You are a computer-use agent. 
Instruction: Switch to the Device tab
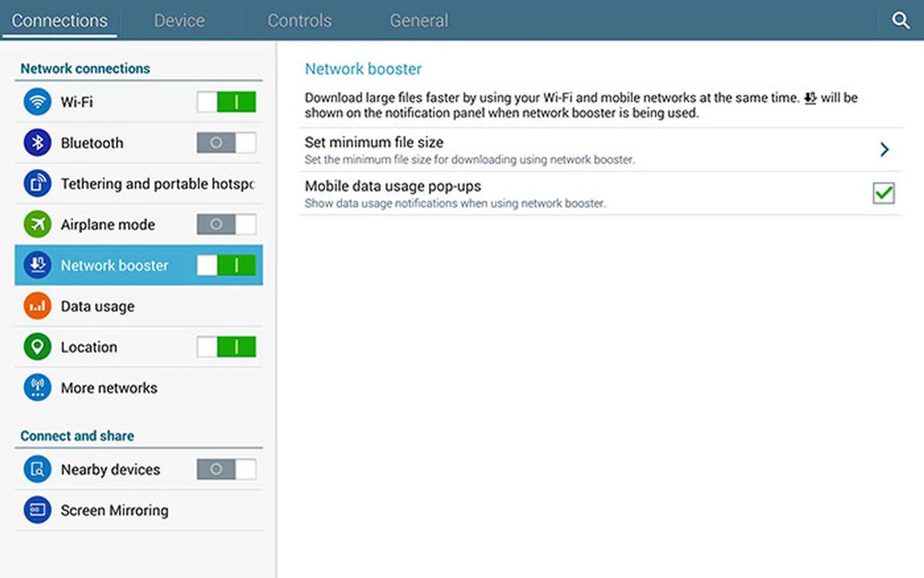pyautogui.click(x=179, y=21)
